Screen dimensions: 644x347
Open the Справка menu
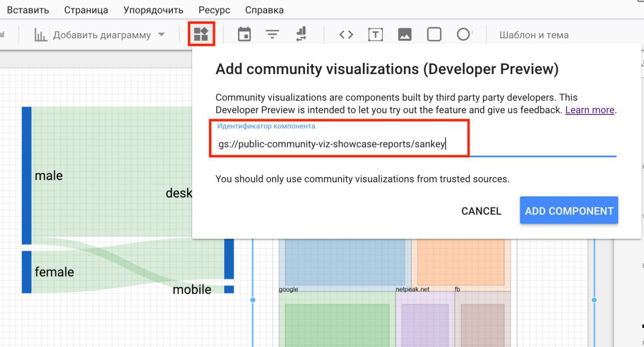point(264,10)
